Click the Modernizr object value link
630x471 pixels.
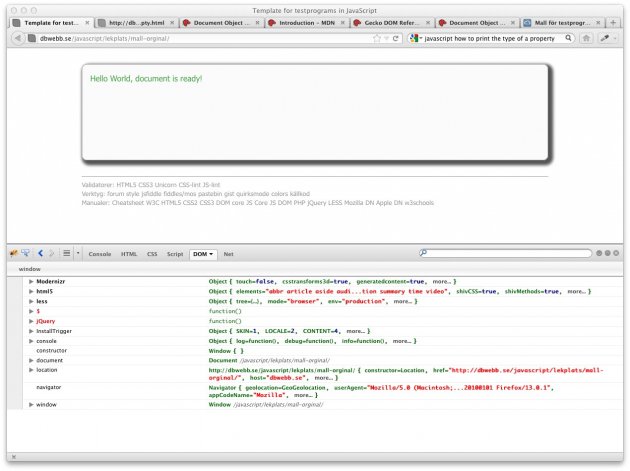(332, 282)
